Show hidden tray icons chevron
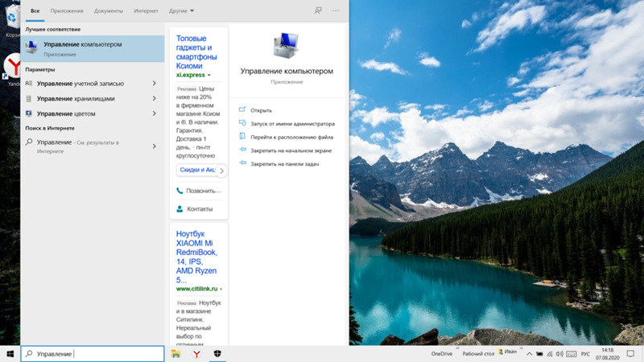The image size is (644, 362). (x=530, y=354)
